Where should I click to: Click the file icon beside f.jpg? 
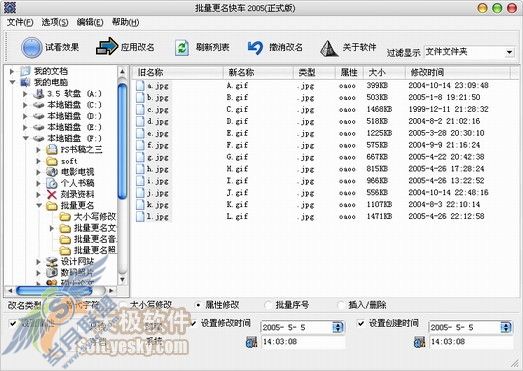point(140,145)
